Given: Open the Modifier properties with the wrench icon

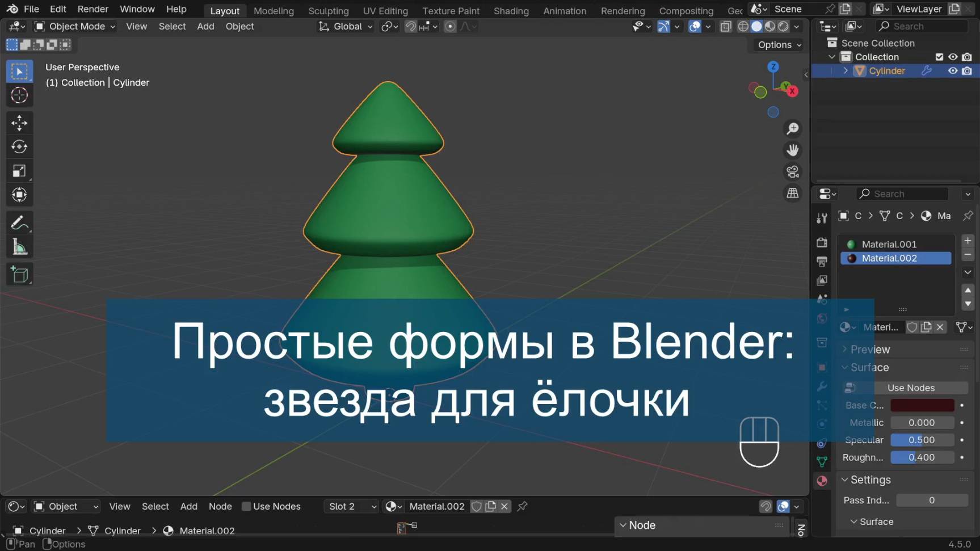Looking at the screenshot, I should click(821, 387).
